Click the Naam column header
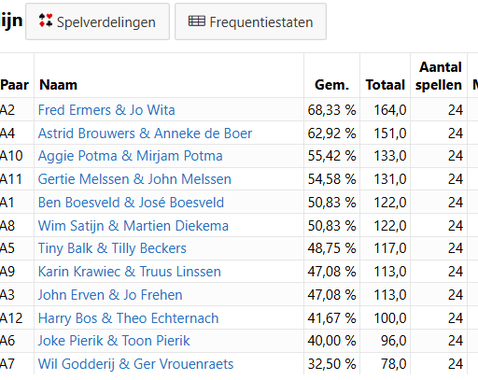The width and height of the screenshot is (478, 380). click(58, 85)
